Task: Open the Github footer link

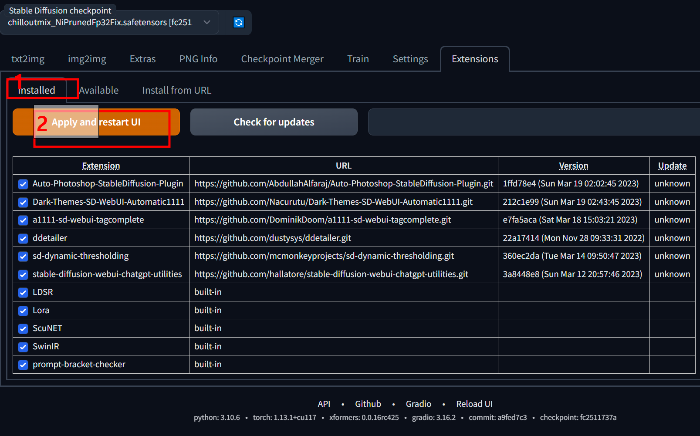Action: tap(368, 404)
